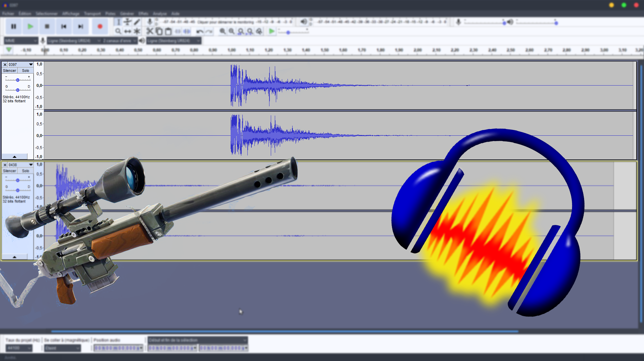This screenshot has height=361, width=644.
Task: Start playback with the green Play button
Action: pyautogui.click(x=30, y=26)
